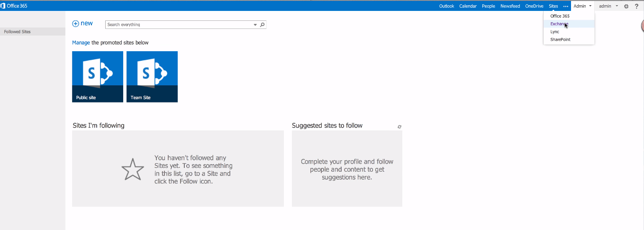Open the ellipsis more navigation menu

(565, 6)
